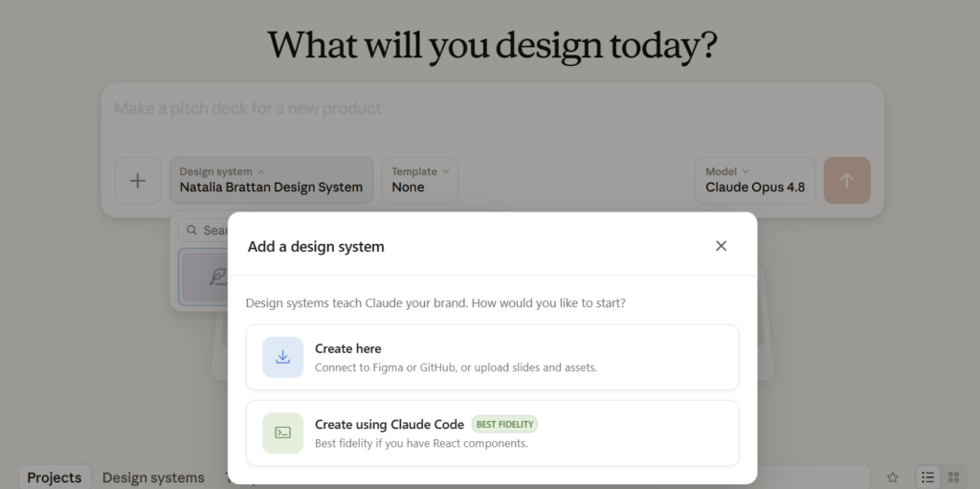Click the star favorites icon

tap(893, 478)
